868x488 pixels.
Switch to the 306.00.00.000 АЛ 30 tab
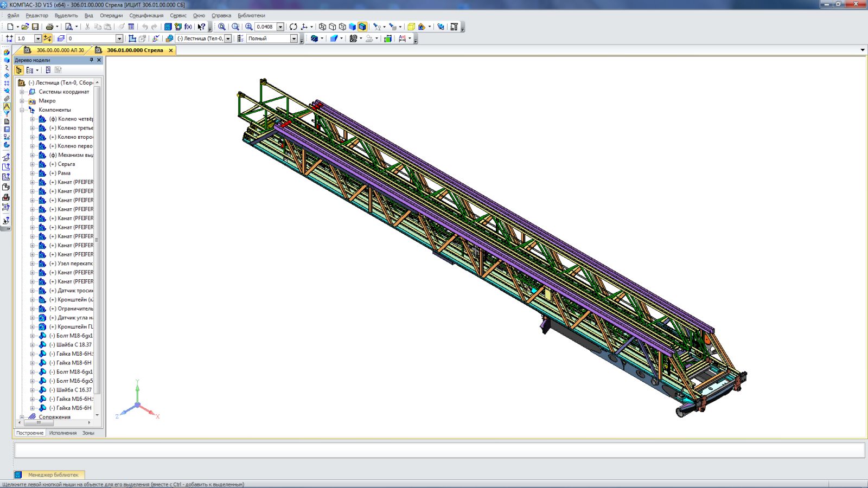point(60,50)
